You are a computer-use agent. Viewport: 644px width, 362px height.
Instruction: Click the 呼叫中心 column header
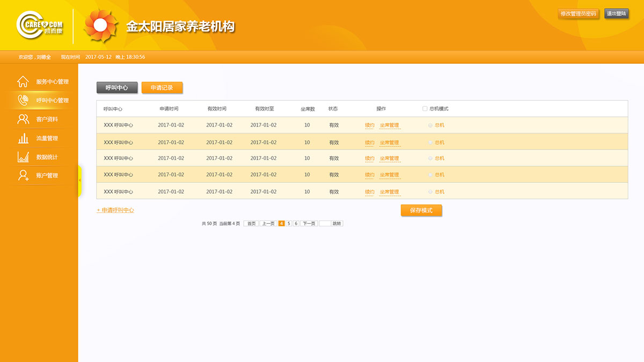113,109
